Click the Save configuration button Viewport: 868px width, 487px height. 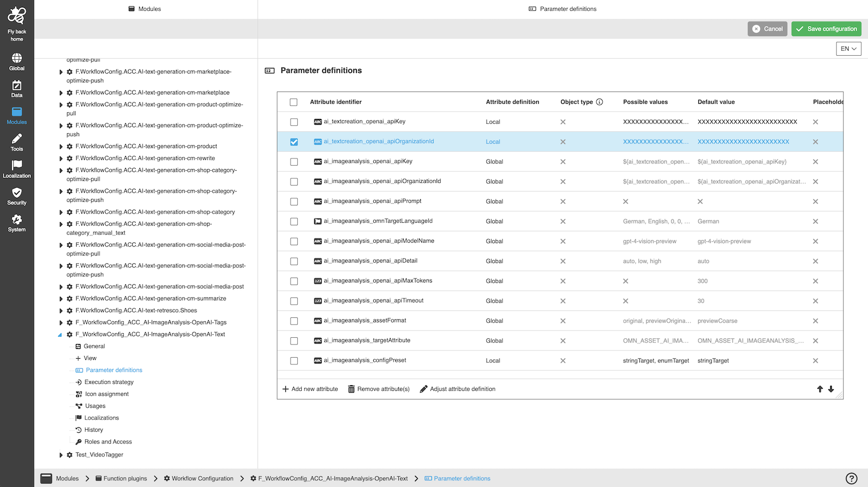tap(826, 29)
